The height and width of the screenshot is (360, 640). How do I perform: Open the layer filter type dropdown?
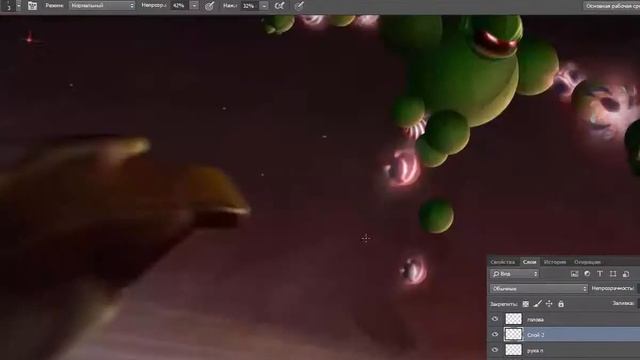tap(515, 274)
